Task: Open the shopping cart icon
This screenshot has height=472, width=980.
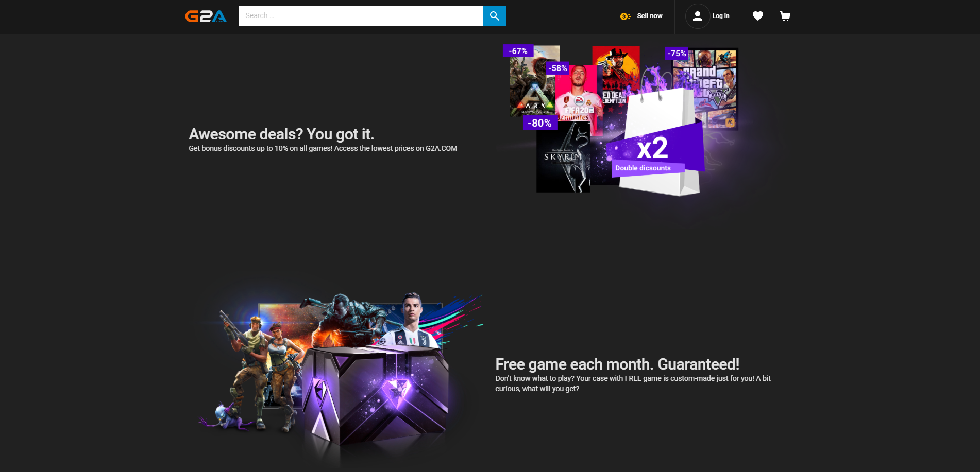Action: 785,16
